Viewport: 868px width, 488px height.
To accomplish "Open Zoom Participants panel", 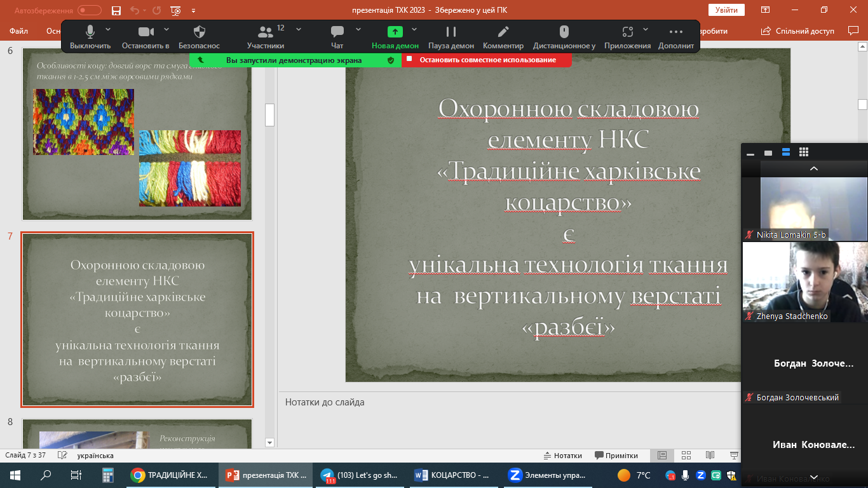I will (x=266, y=37).
